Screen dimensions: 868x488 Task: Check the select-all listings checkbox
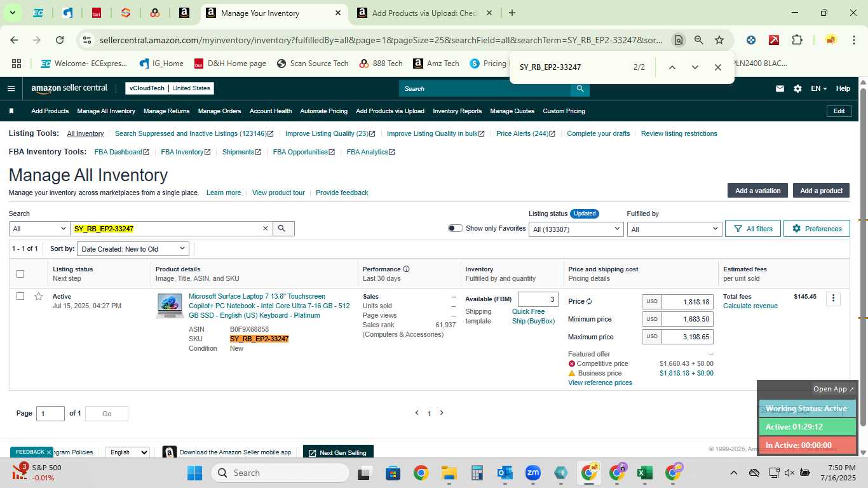pyautogui.click(x=20, y=274)
